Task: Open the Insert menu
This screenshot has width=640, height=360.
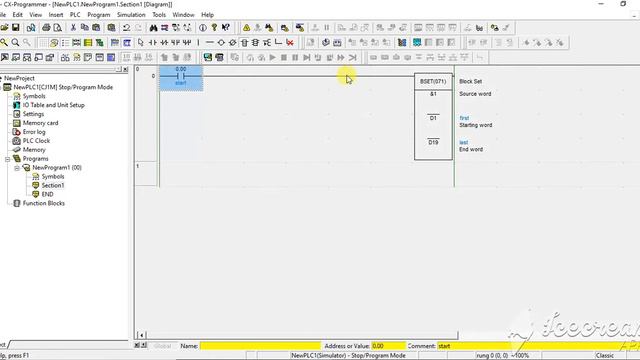Action: click(x=56, y=15)
